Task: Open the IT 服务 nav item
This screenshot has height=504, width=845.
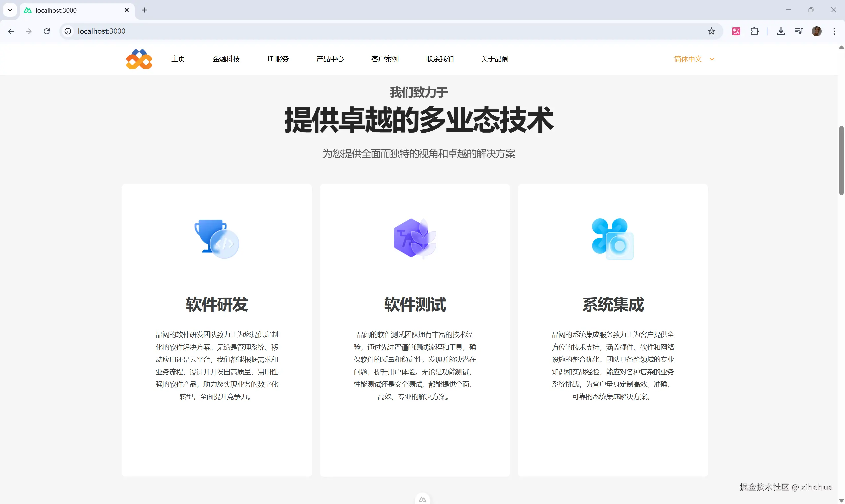Action: (x=278, y=59)
